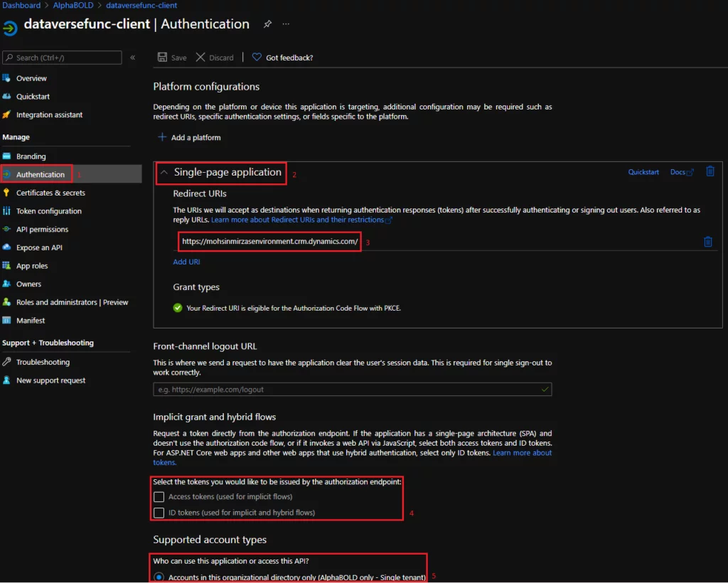728x583 pixels.
Task: Click the search magnifier icon in sidebar
Action: click(x=9, y=58)
